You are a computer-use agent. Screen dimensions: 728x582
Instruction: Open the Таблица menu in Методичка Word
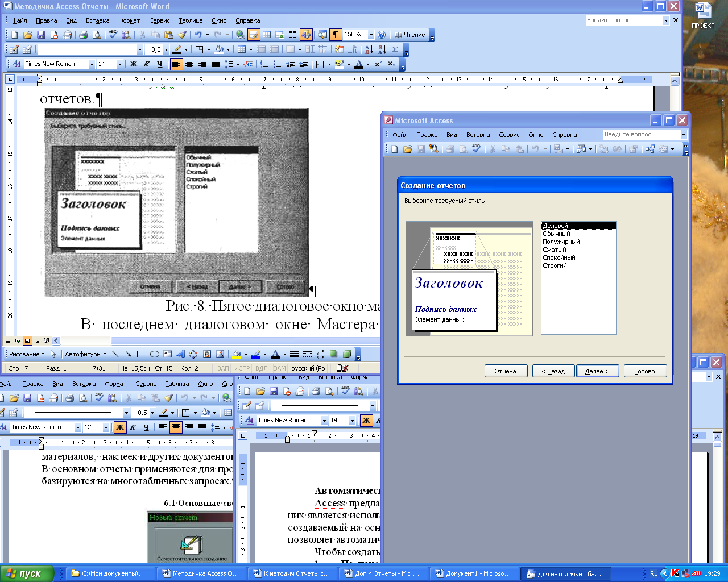pos(191,20)
